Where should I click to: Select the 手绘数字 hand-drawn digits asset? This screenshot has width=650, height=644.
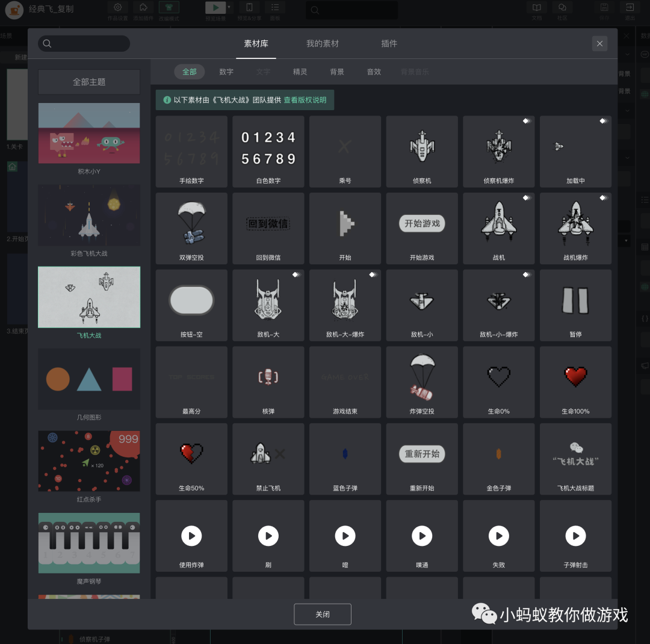tap(191, 151)
